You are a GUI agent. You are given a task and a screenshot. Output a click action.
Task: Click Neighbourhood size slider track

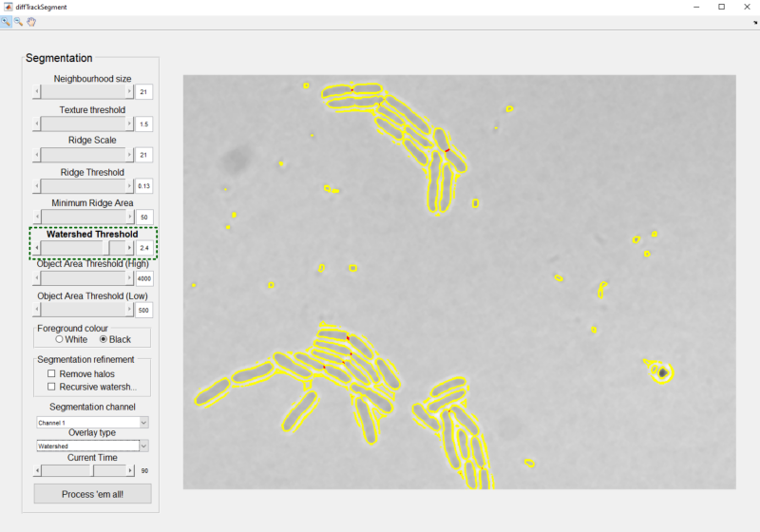click(83, 91)
